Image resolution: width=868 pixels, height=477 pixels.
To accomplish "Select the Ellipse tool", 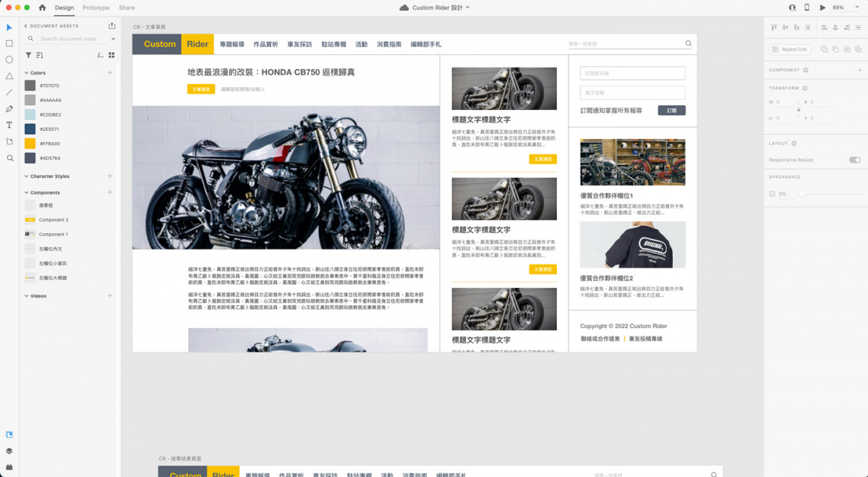I will point(9,59).
